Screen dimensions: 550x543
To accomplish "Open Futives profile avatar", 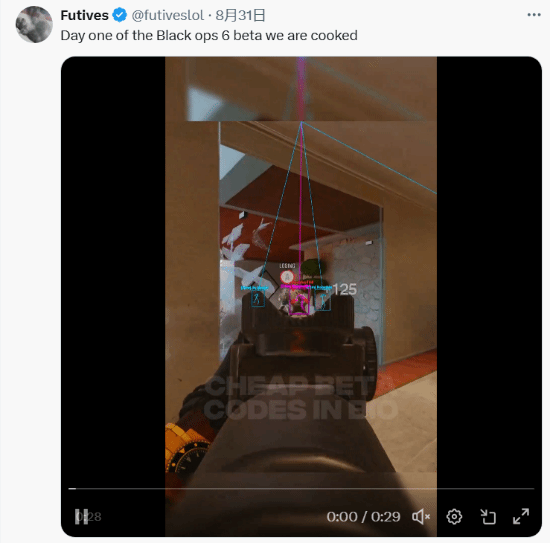I will 34,24.
